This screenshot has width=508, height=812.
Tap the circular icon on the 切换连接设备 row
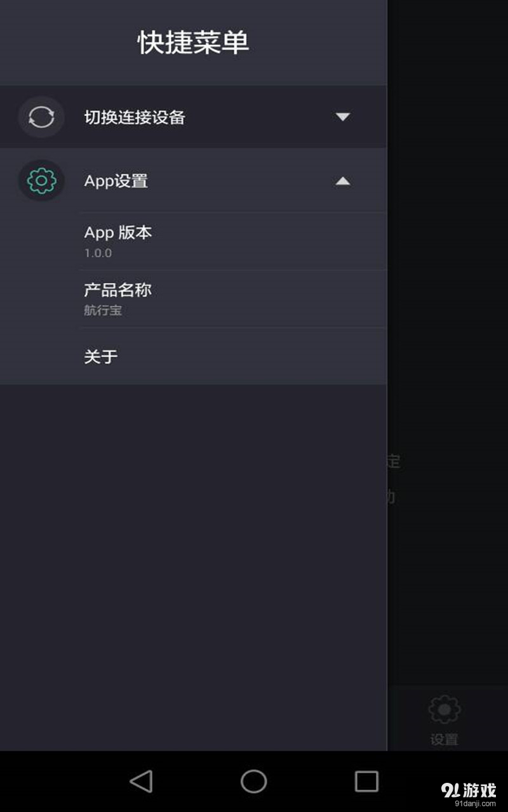(x=41, y=117)
